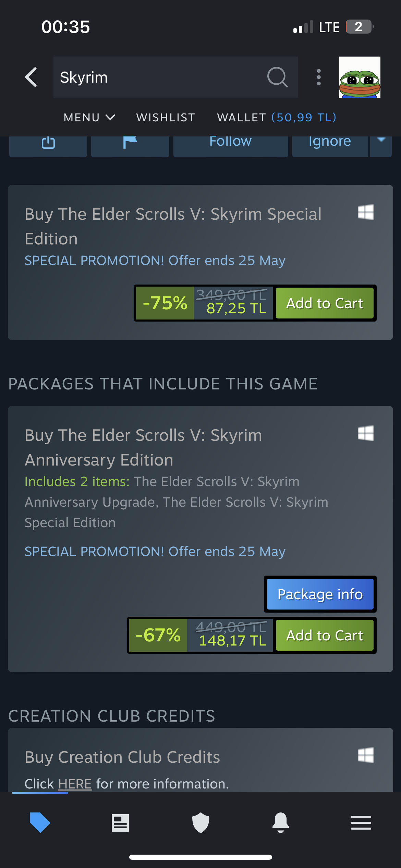View Package info for Anniversary Edition
Image resolution: width=401 pixels, height=868 pixels.
tap(320, 594)
